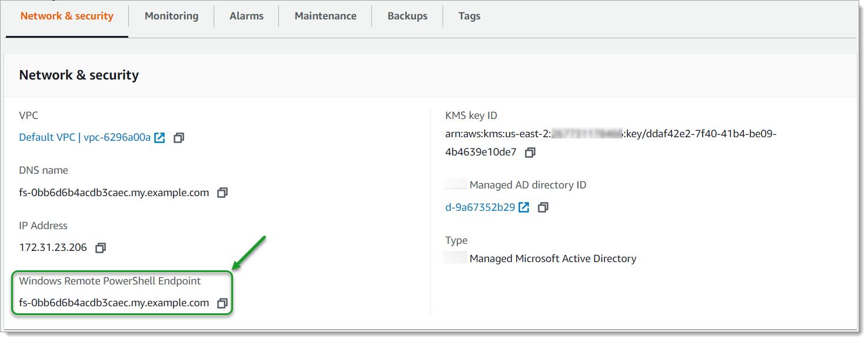The height and width of the screenshot is (341, 868).
Task: Copy the Managed AD directory ID
Action: point(543,207)
